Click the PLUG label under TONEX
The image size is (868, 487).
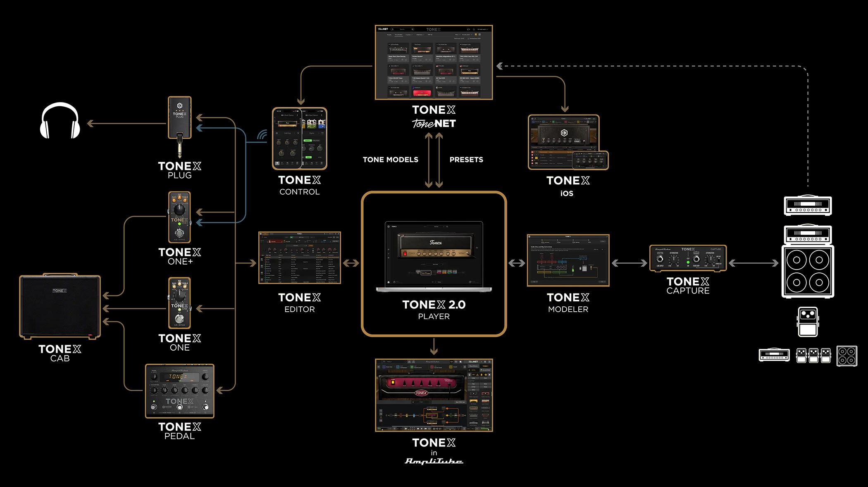tap(179, 175)
